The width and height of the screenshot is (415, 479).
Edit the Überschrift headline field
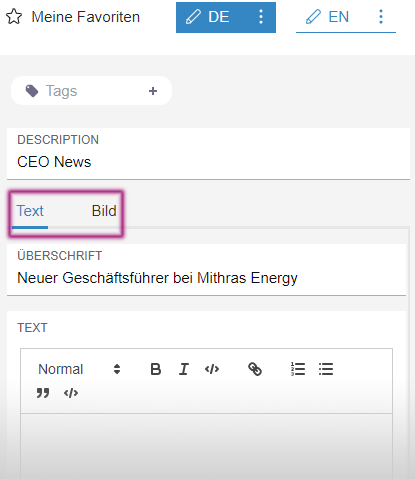point(206,270)
